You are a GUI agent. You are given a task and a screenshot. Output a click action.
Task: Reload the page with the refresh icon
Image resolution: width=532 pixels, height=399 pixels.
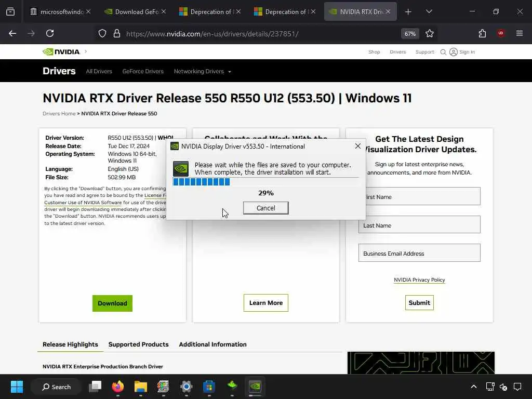(50, 33)
